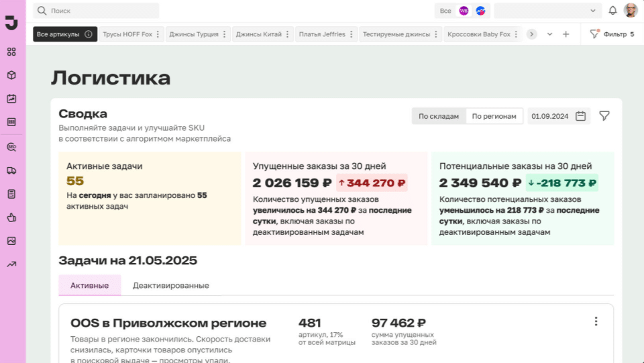Open the barcode icon in sidebar

pos(11,122)
